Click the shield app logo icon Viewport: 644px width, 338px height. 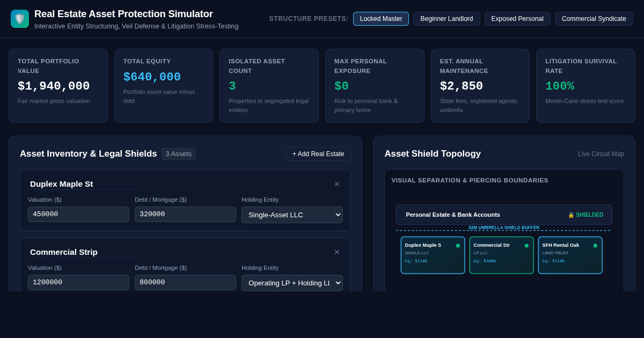(20, 19)
